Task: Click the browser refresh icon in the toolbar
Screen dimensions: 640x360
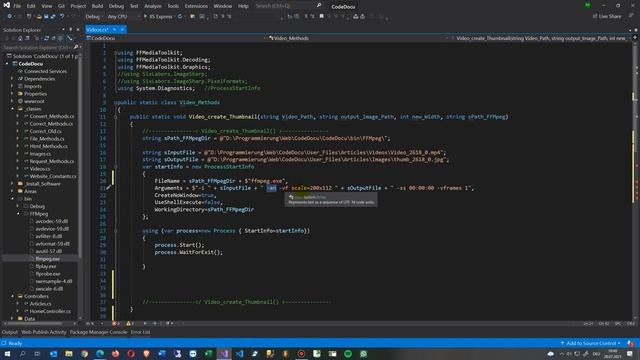Action: 180,16
